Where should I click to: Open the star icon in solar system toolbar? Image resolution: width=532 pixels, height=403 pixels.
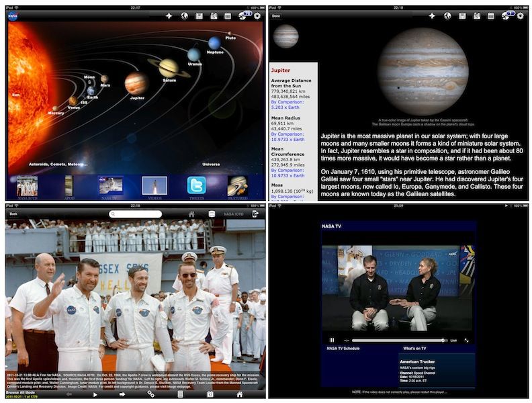click(x=169, y=16)
